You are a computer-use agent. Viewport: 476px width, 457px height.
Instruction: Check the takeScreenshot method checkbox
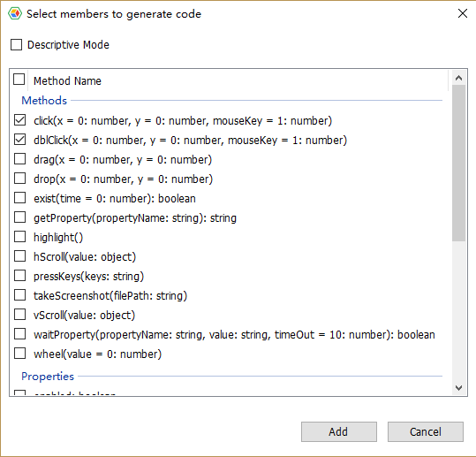click(20, 295)
